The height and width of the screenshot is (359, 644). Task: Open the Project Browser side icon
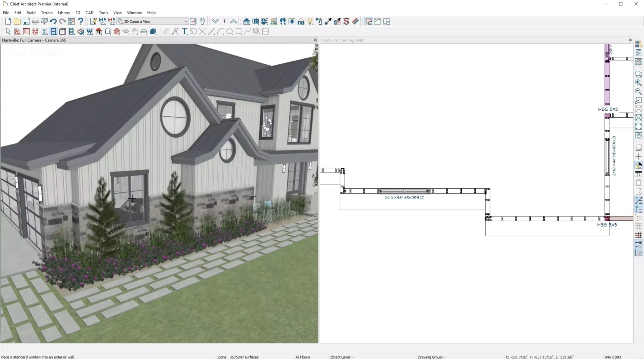pyautogui.click(x=638, y=53)
